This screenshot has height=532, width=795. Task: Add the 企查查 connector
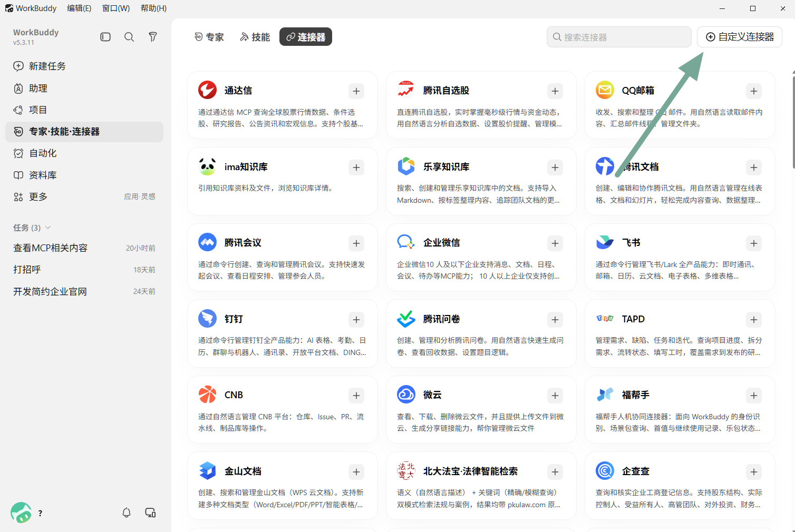tap(754, 472)
